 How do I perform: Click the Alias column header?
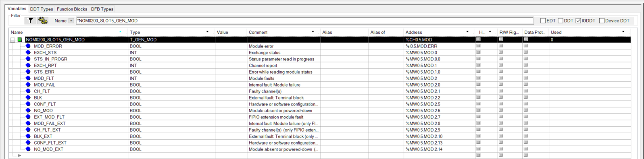pyautogui.click(x=344, y=32)
